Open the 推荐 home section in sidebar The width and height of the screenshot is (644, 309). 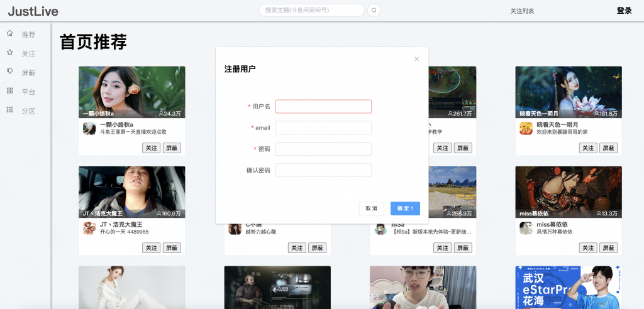point(21,34)
